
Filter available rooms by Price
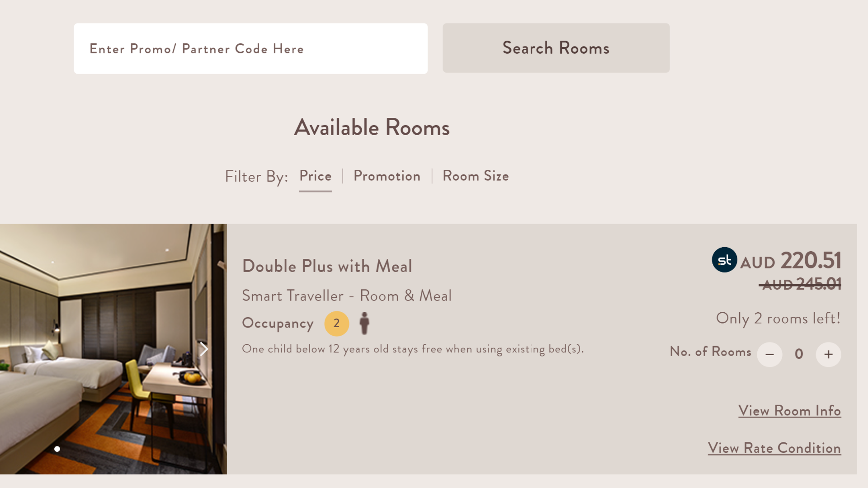pyautogui.click(x=316, y=176)
